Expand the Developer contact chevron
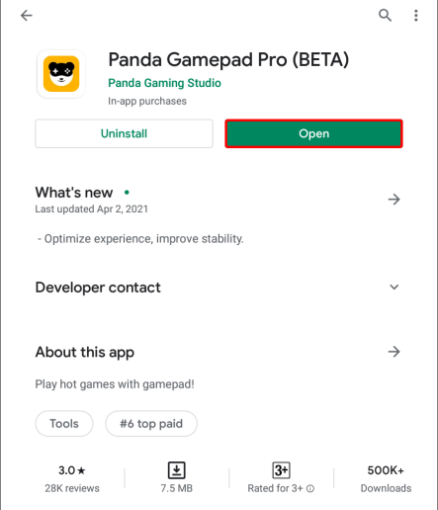 pos(394,287)
